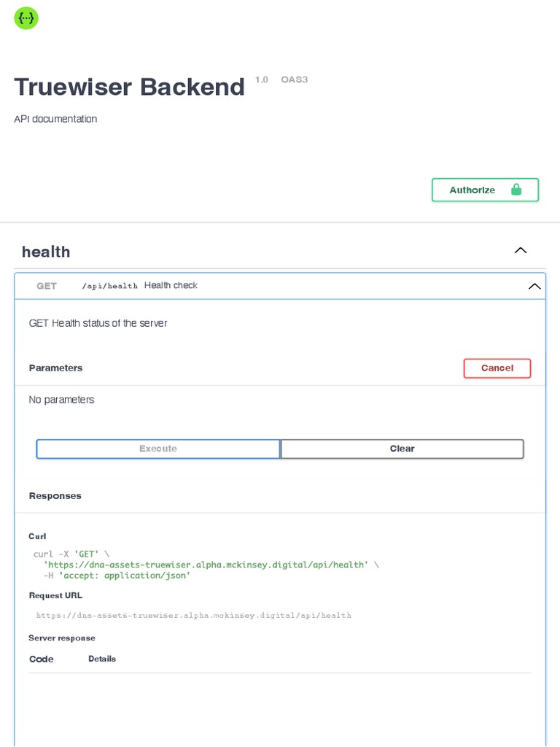The height and width of the screenshot is (747, 560).
Task: Click the Request URL box
Action: pos(194,616)
